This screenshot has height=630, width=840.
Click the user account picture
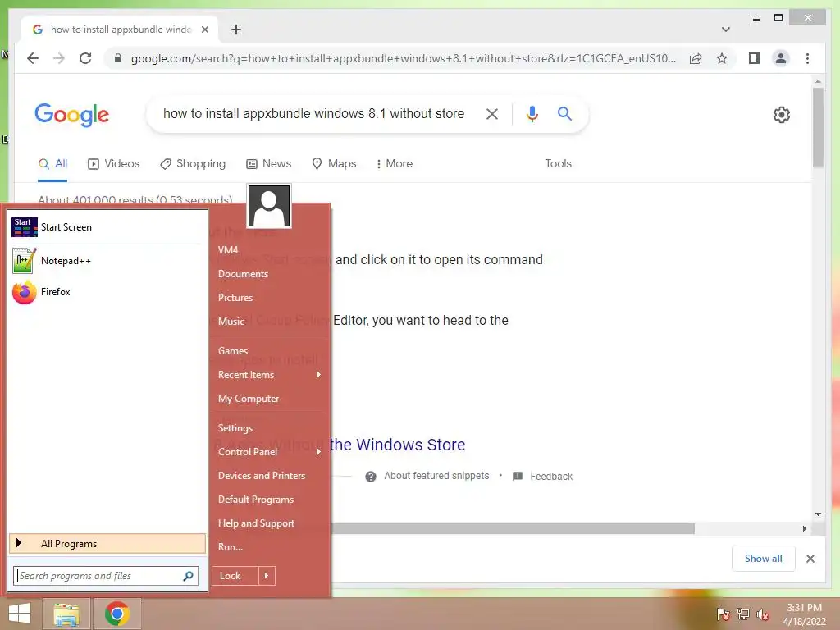[x=269, y=206]
